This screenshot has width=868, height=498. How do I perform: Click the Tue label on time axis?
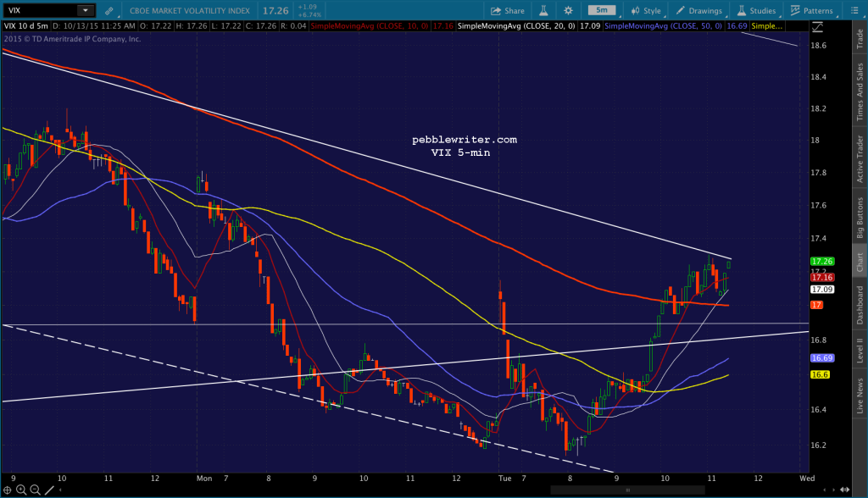(505, 478)
